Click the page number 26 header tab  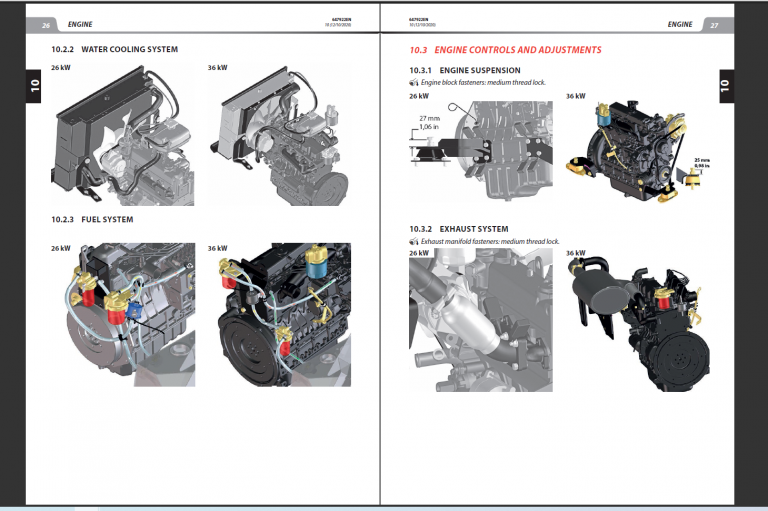(x=46, y=25)
